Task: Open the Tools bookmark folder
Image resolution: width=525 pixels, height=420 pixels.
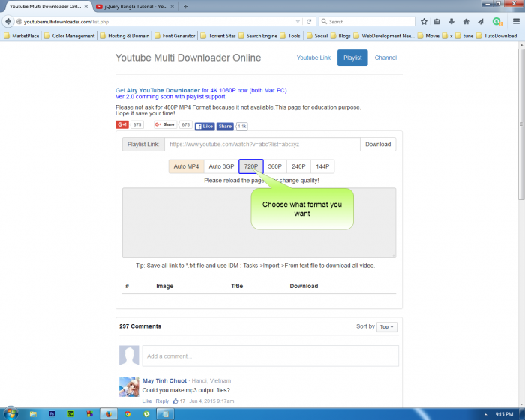Action: pyautogui.click(x=290, y=36)
